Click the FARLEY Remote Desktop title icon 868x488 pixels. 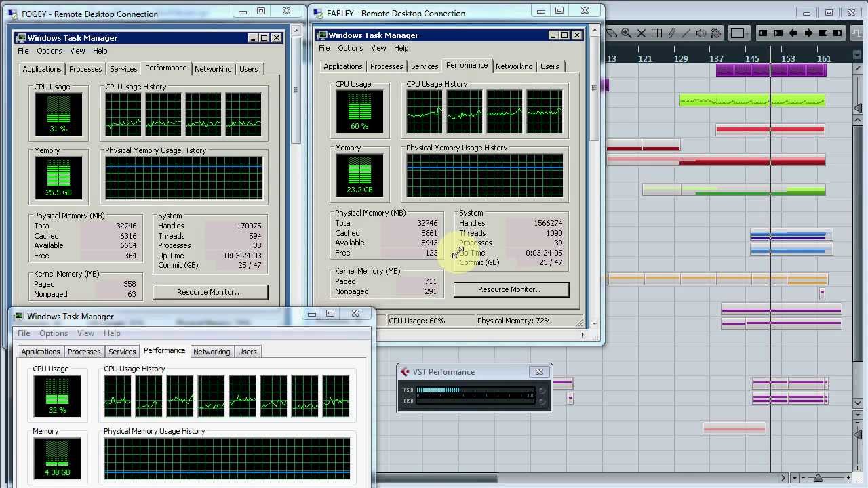click(318, 13)
